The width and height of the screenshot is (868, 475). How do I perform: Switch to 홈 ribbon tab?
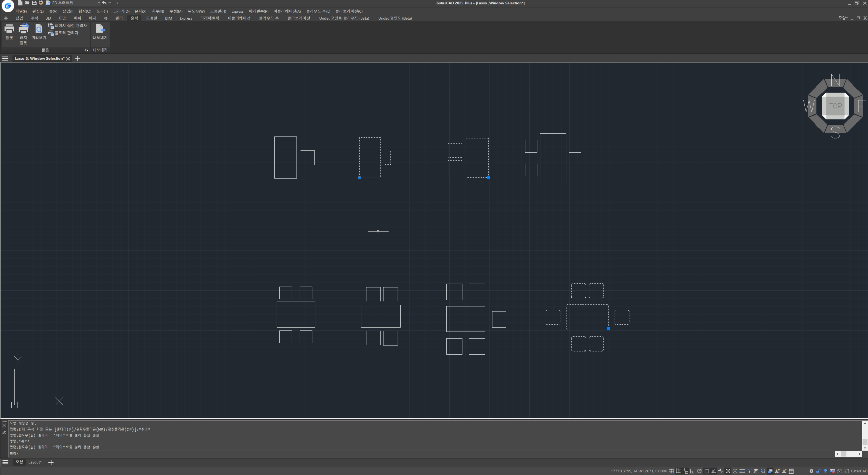pyautogui.click(x=6, y=18)
